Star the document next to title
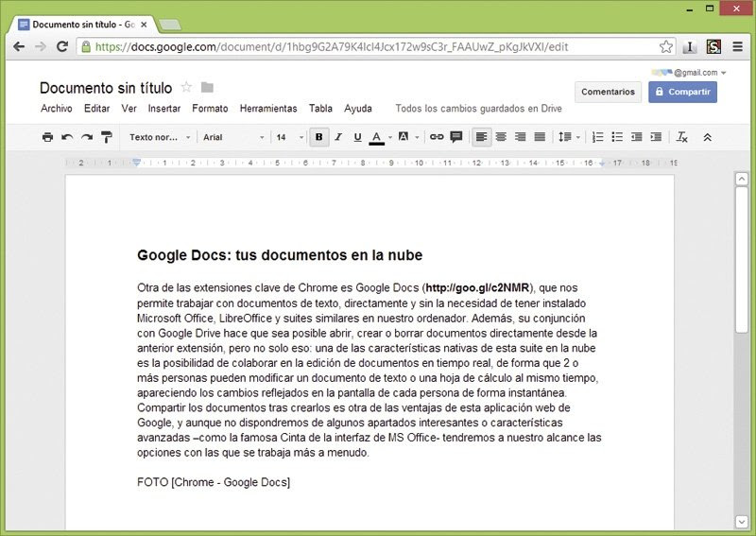The width and height of the screenshot is (756, 536). pos(186,87)
